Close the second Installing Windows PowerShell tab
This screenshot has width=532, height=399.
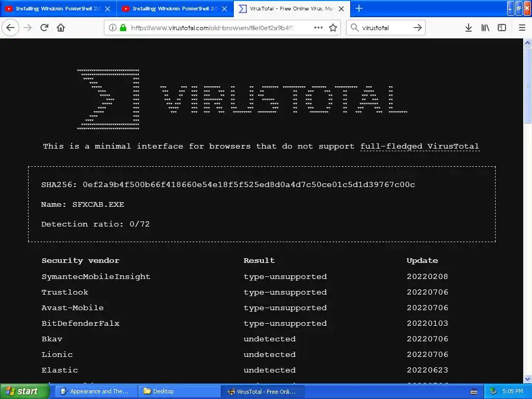pos(224,9)
